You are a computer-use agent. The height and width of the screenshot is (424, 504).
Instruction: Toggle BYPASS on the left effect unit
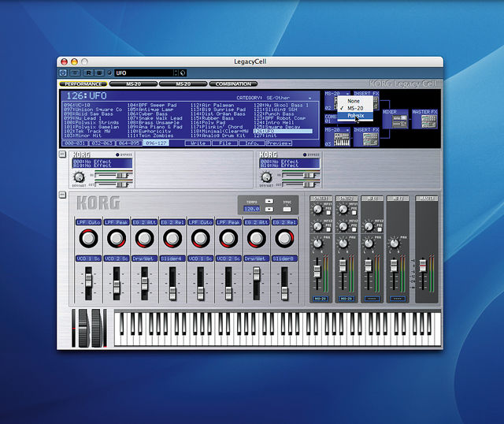click(x=117, y=154)
